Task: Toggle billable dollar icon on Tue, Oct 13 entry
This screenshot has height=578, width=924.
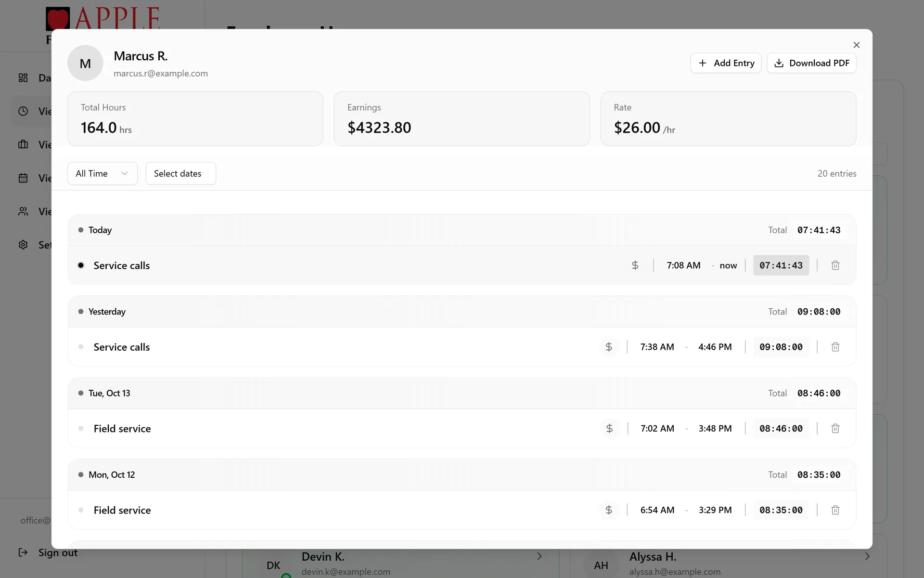Action: (609, 428)
